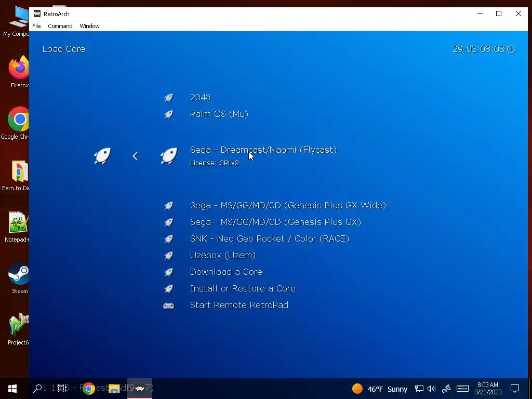Select the My Computer desktop icon
The image size is (532, 399).
[16, 21]
